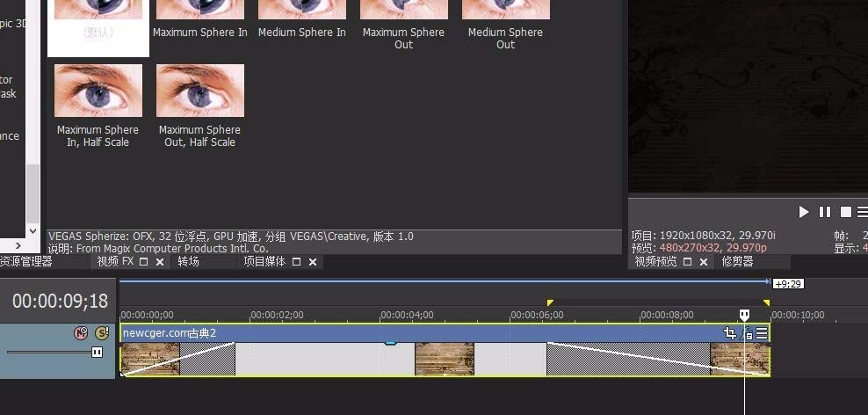Switch to the 资源管理器 tab
The width and height of the screenshot is (868, 415).
click(26, 261)
